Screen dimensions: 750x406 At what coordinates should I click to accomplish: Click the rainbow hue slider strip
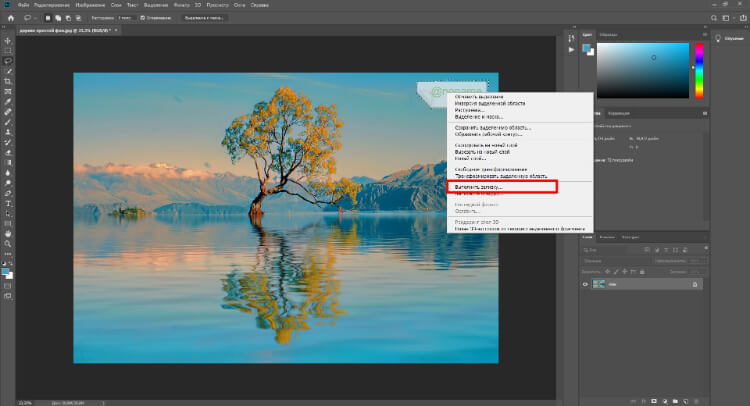coord(699,70)
